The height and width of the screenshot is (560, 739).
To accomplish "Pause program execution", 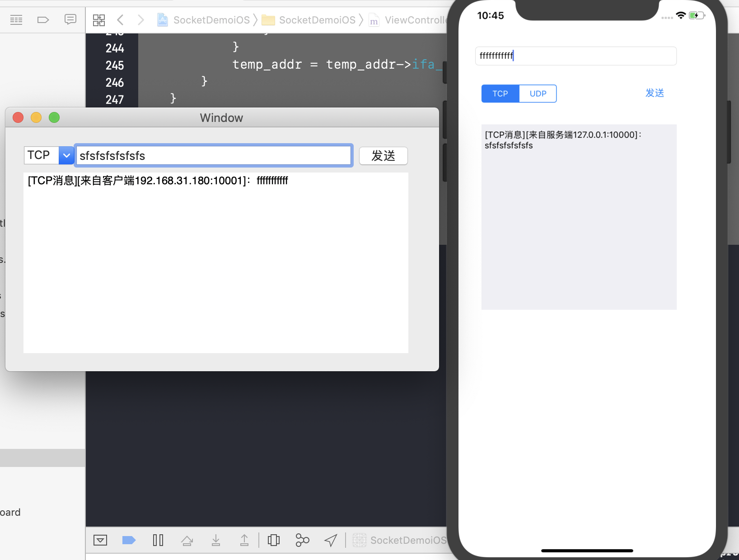I will [x=158, y=540].
